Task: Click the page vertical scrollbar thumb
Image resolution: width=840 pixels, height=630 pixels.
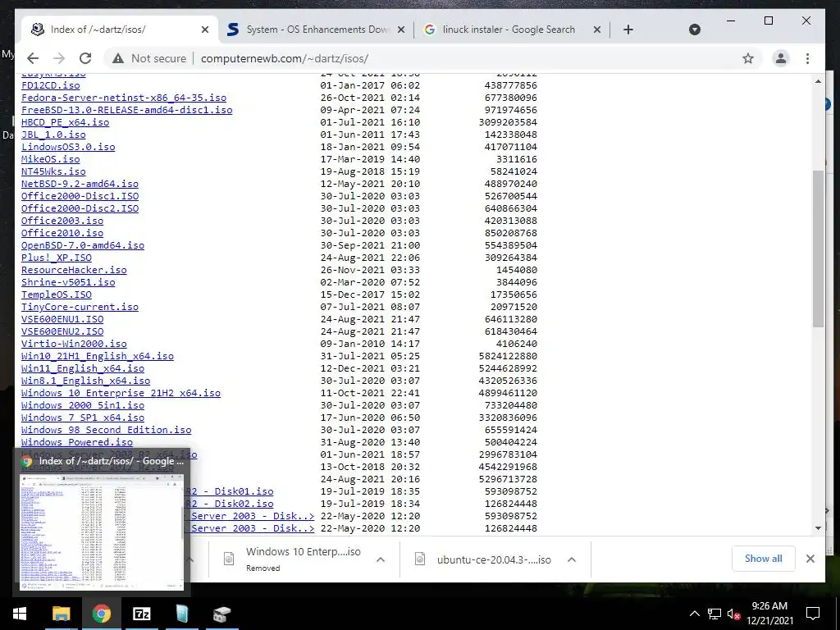Action: coord(818,249)
